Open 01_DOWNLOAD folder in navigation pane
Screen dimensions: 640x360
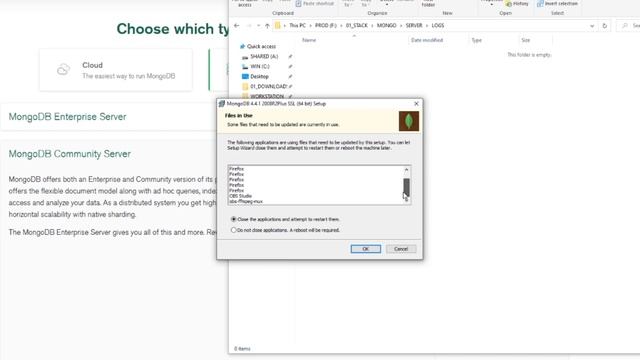click(268, 86)
